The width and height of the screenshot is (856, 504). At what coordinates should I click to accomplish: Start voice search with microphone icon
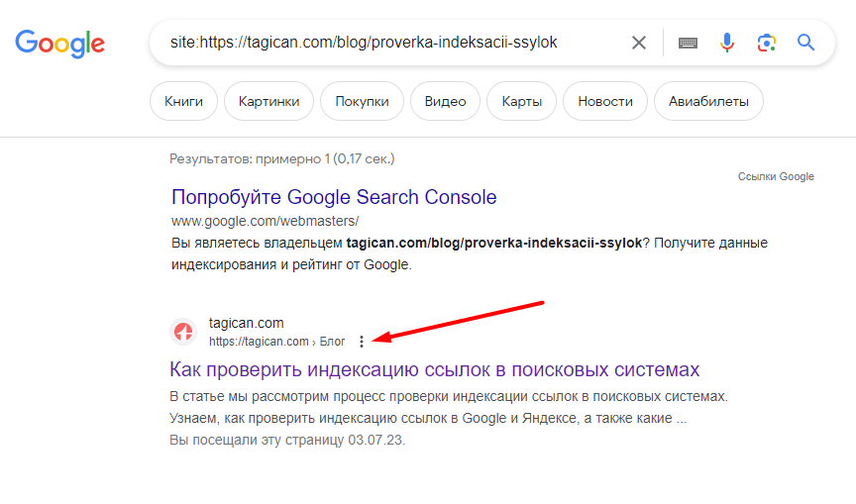tap(727, 43)
